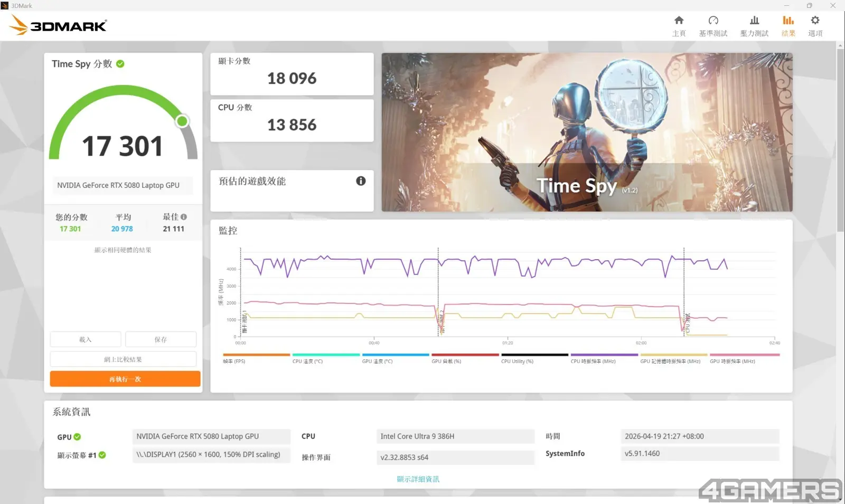The height and width of the screenshot is (504, 845).
Task: Click the Time Spy (v1.2) benchmark artwork
Action: pos(587,132)
